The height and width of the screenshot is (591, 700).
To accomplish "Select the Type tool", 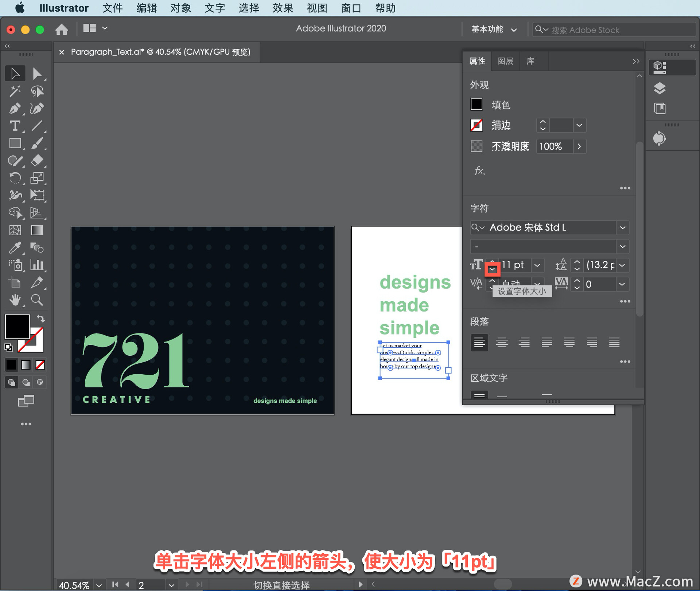I will pos(15,126).
